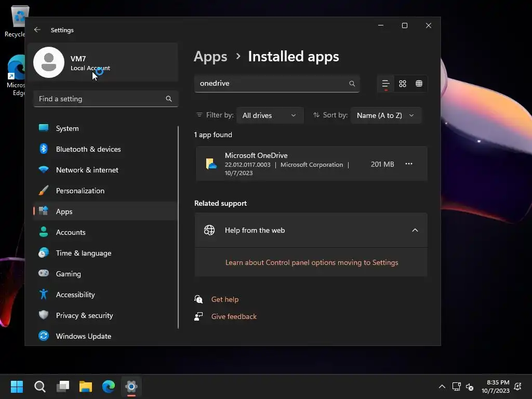The height and width of the screenshot is (399, 532).
Task: Open Personalization settings
Action: [x=105, y=191]
